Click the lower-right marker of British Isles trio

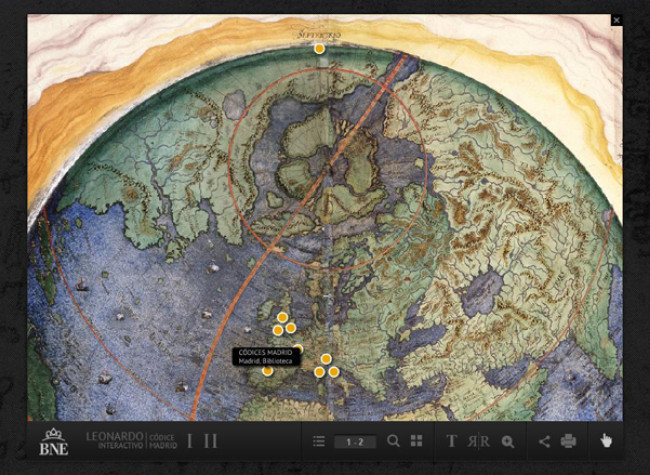tap(291, 328)
